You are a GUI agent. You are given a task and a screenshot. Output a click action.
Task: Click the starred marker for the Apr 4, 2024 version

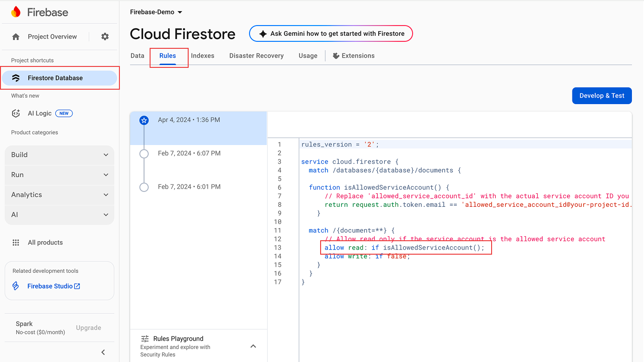click(144, 120)
